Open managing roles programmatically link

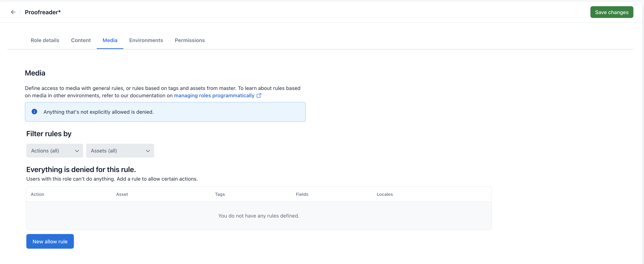(x=214, y=95)
